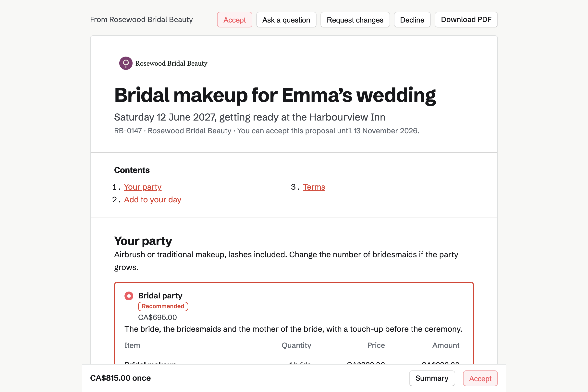Viewport: 588px width, 392px height.
Task: Click the "CA$815.00 once" total
Action: pyautogui.click(x=121, y=378)
